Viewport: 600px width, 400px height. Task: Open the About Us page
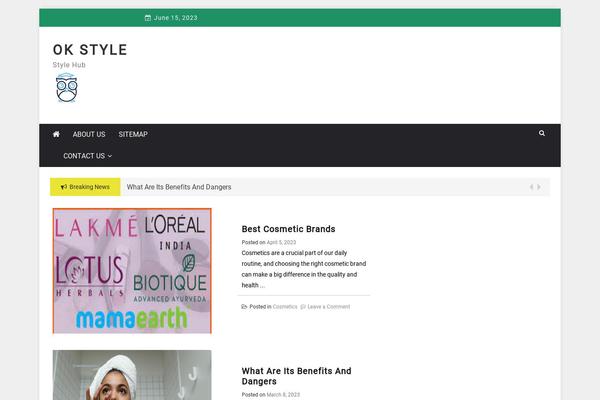[x=89, y=134]
